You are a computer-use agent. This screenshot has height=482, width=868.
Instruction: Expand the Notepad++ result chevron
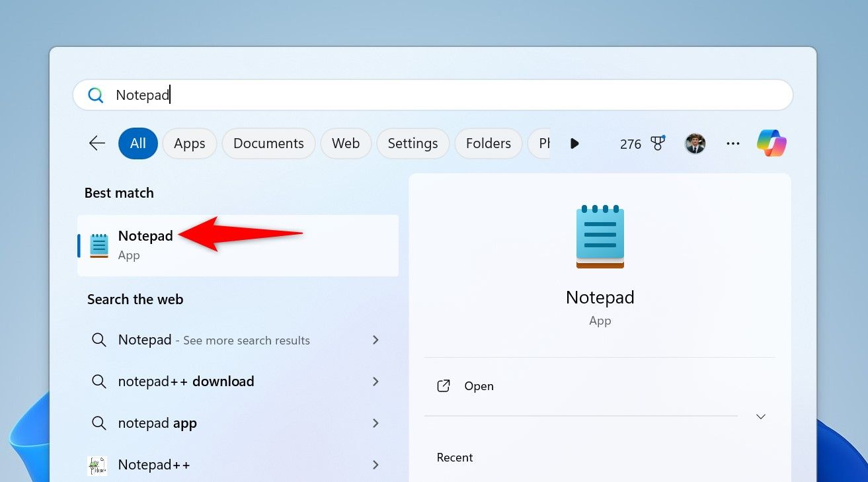point(375,465)
